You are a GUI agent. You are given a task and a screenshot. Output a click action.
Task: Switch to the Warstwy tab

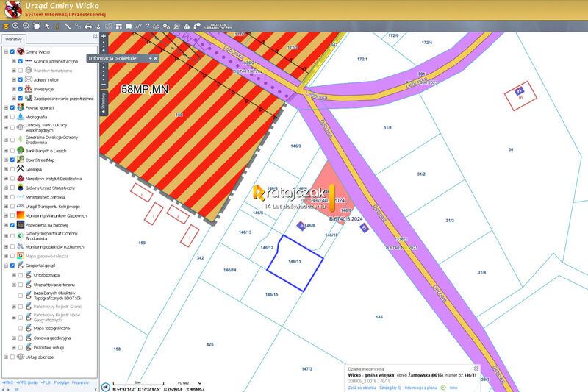[13, 39]
